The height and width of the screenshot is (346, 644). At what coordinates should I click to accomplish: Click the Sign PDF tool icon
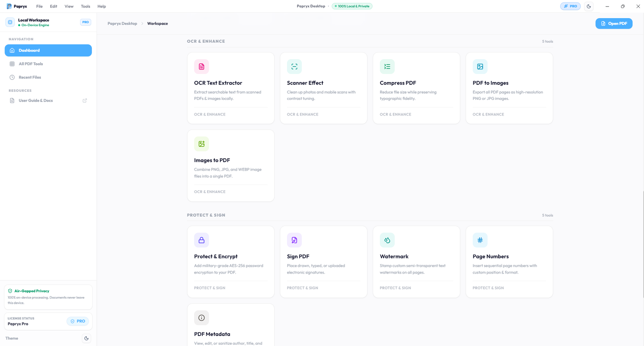(294, 240)
